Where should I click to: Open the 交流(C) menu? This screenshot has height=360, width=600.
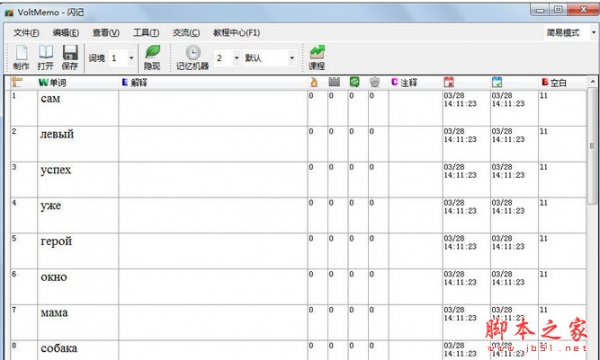186,33
